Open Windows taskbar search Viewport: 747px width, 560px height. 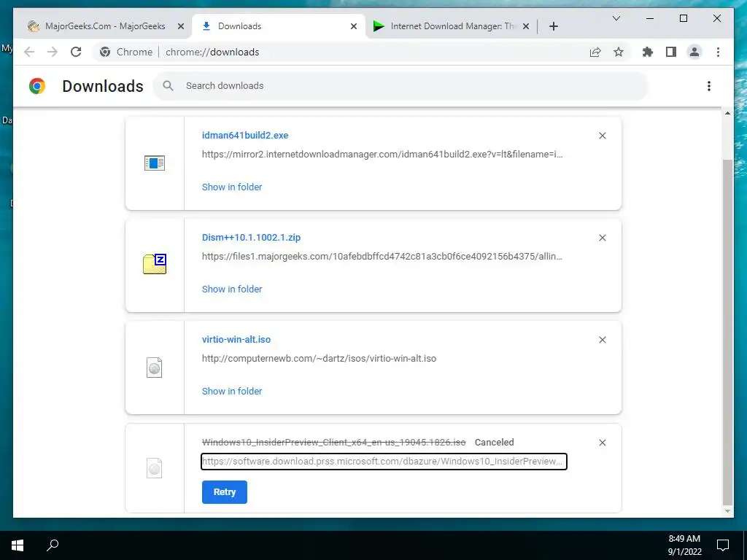tap(53, 545)
